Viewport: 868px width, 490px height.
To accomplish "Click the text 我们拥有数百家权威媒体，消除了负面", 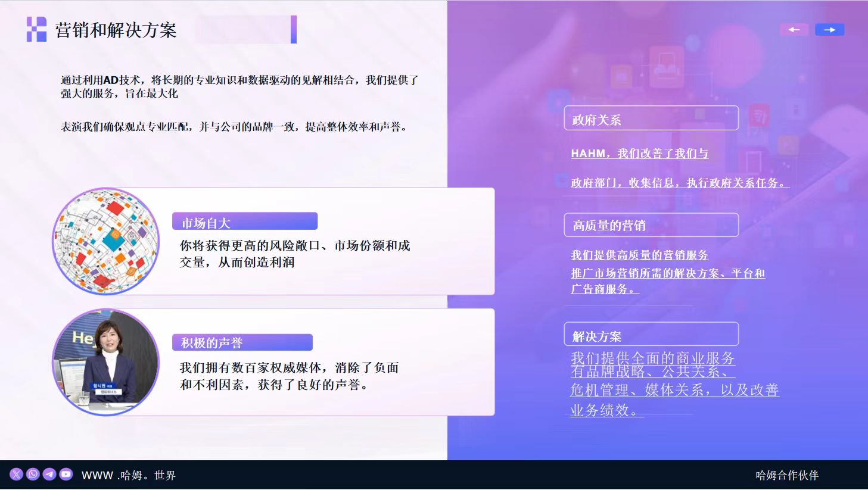I will point(290,367).
